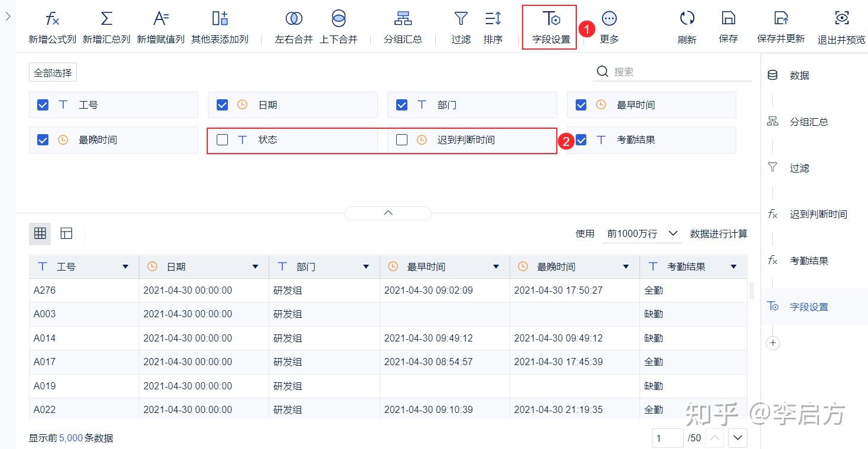Click the cell A276 in 工号 column
868x449 pixels.
click(84, 291)
